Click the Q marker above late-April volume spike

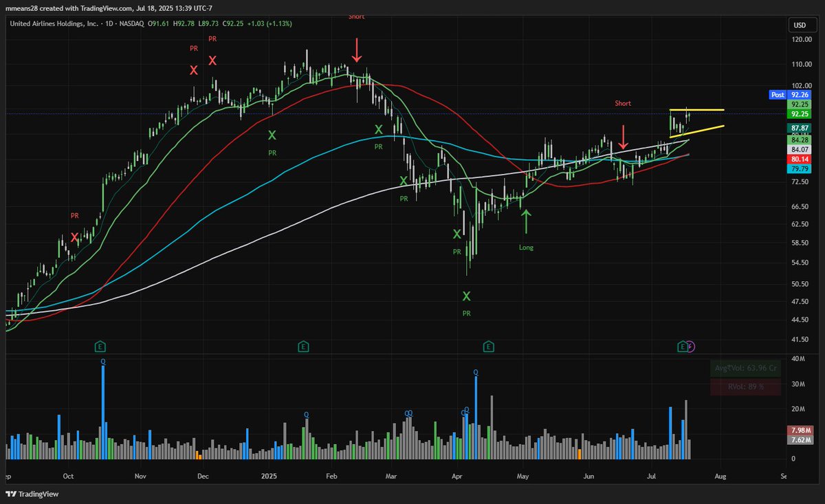[x=475, y=372]
